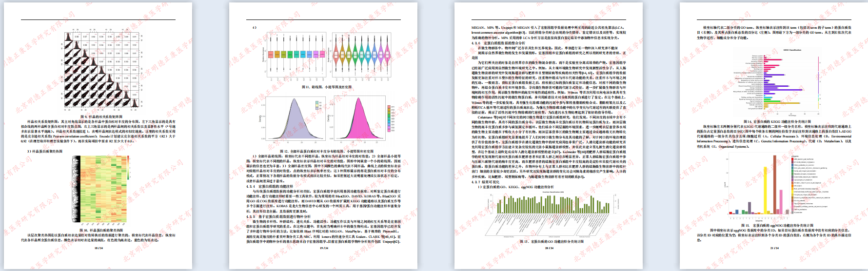
Task: Click page number "20 / 34"
Action: pos(549,248)
